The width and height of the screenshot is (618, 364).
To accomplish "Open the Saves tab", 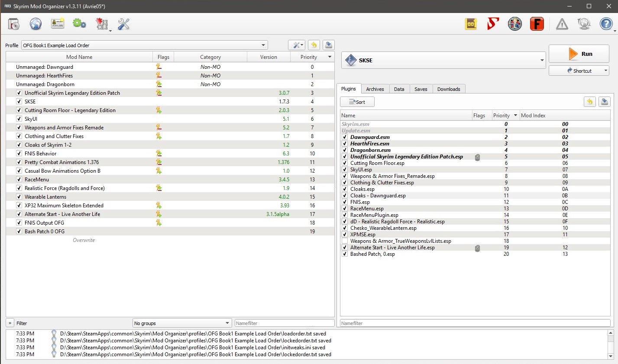I will (x=421, y=89).
